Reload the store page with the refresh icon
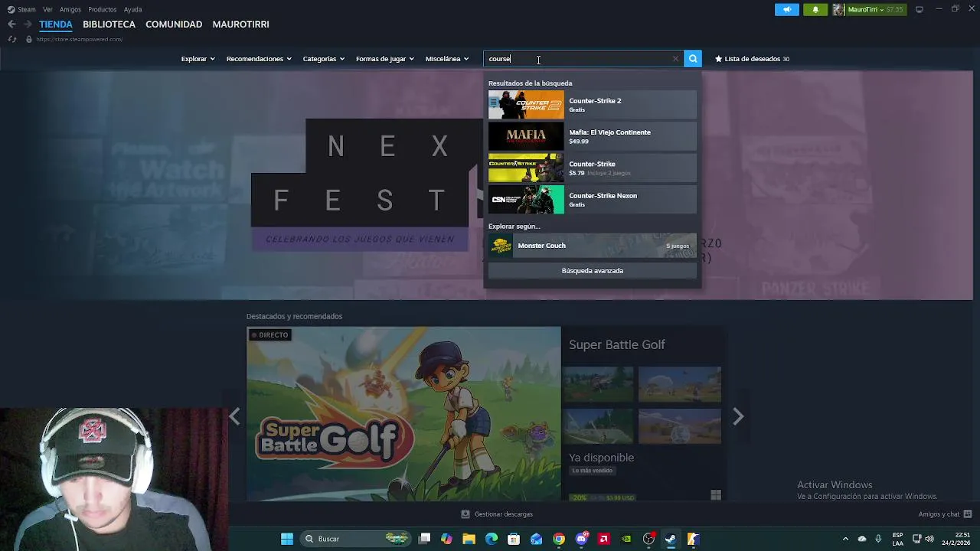Image resolution: width=980 pixels, height=551 pixels. tap(11, 39)
